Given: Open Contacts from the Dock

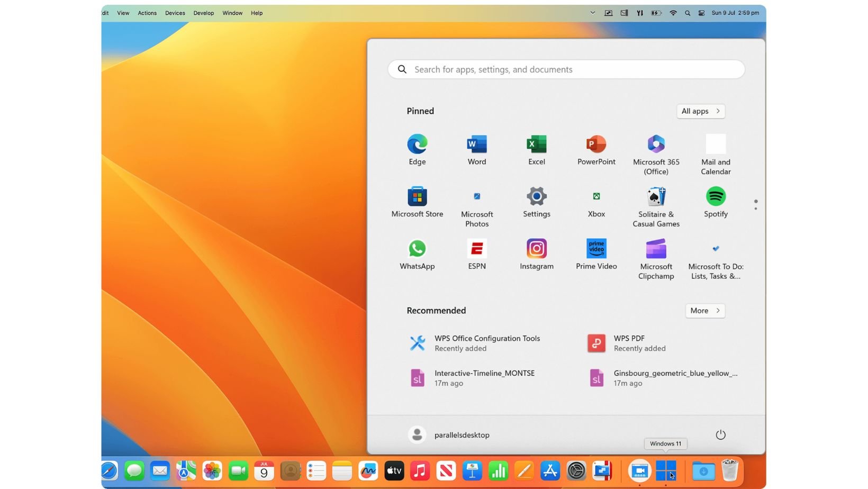Looking at the screenshot, I should pos(290,470).
